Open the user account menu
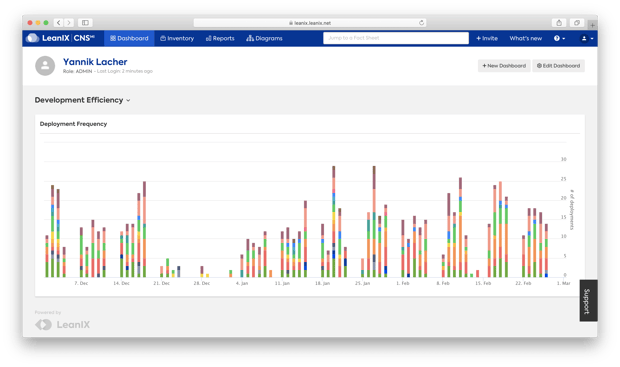Screen dimensions: 620x367 (x=587, y=38)
